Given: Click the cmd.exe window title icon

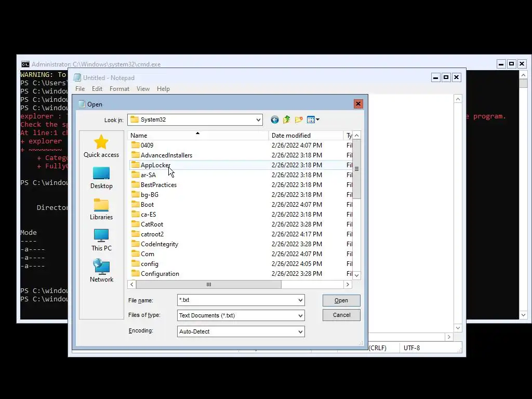Looking at the screenshot, I should click(25, 64).
